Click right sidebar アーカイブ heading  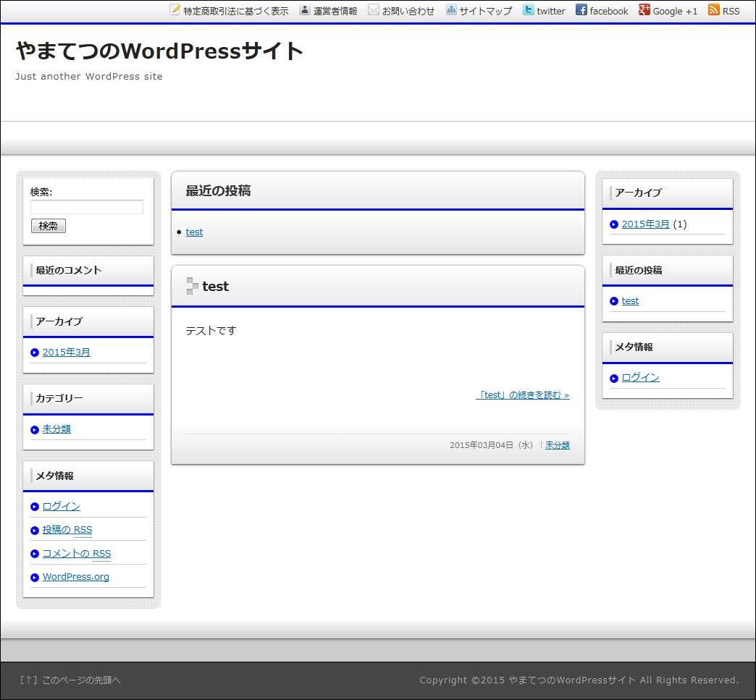[639, 193]
